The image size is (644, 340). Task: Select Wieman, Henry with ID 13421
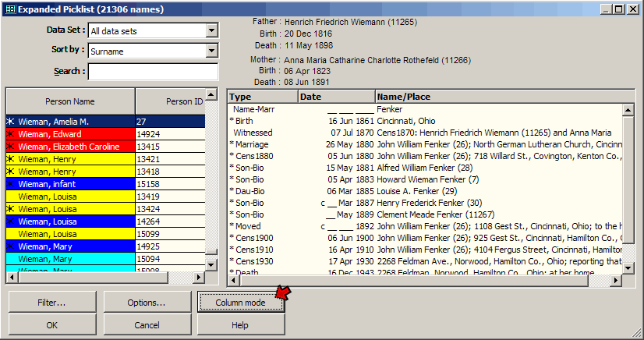[105, 159]
